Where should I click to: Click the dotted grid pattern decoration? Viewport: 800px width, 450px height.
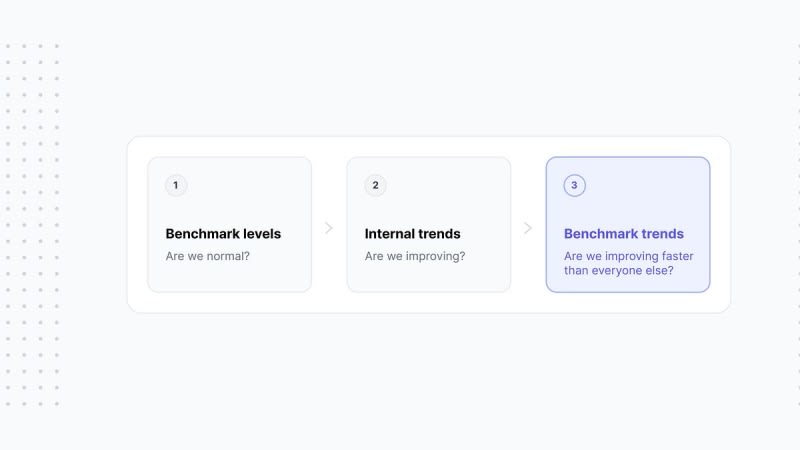click(32, 224)
